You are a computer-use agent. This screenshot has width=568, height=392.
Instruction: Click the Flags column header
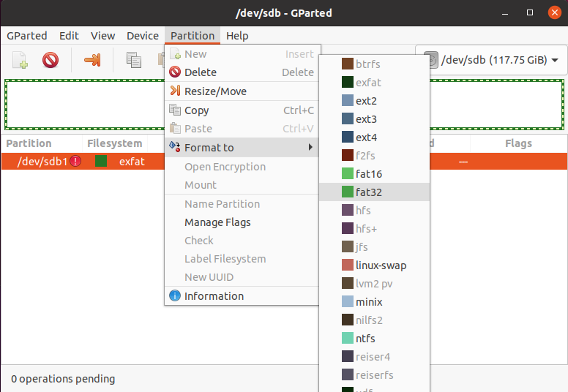tap(518, 143)
